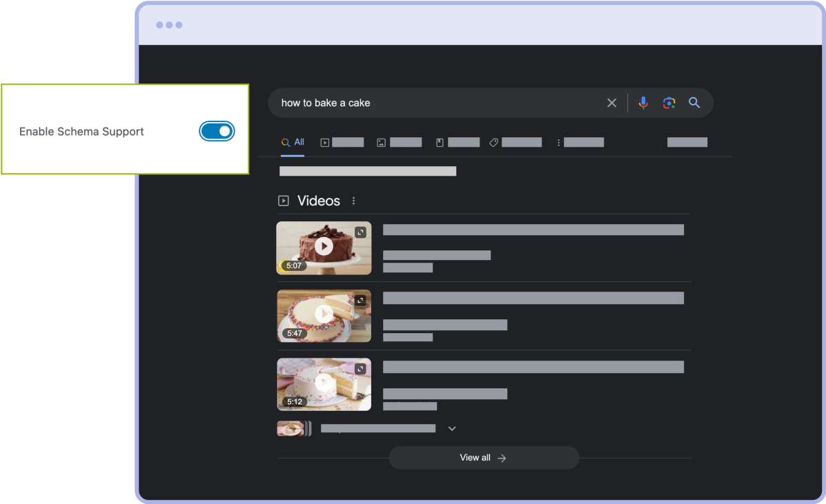Click the play icon left of Videos heading

pos(284,201)
